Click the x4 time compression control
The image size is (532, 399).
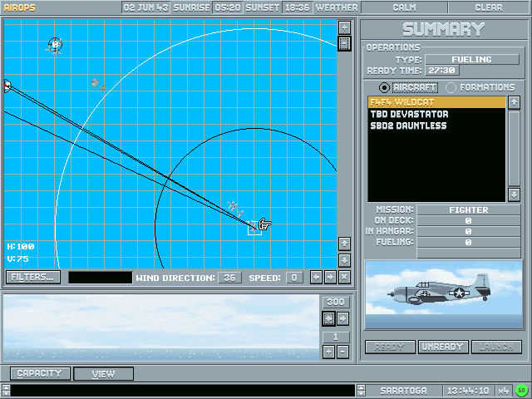pyautogui.click(x=504, y=391)
